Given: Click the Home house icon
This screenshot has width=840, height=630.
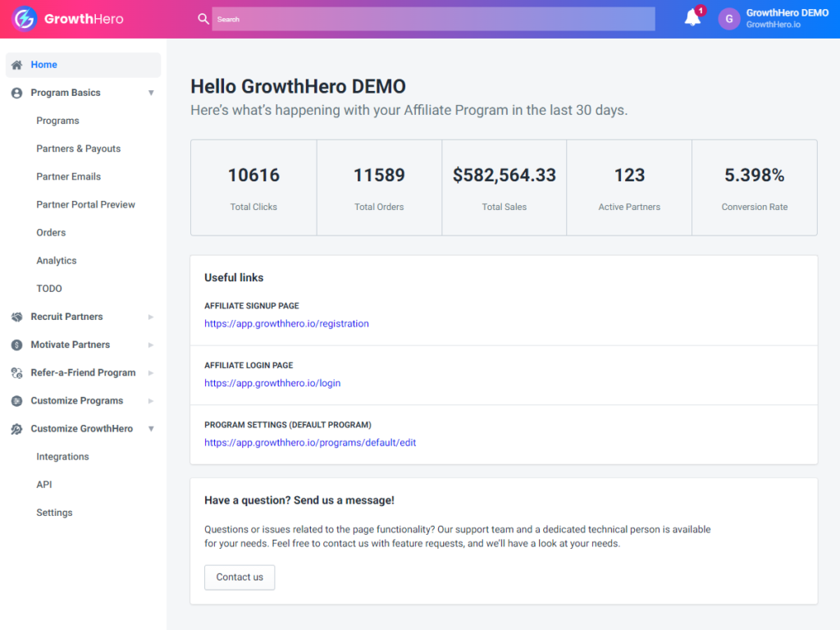Looking at the screenshot, I should click(17, 65).
